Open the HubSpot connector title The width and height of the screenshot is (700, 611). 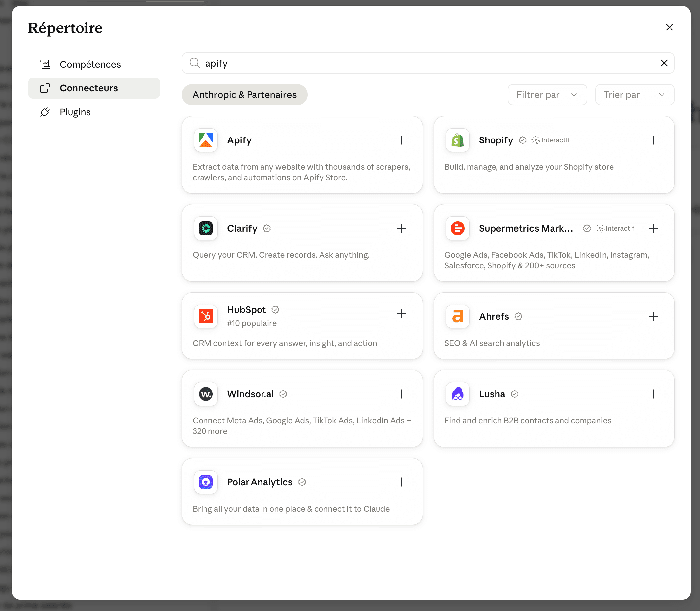[x=246, y=309]
